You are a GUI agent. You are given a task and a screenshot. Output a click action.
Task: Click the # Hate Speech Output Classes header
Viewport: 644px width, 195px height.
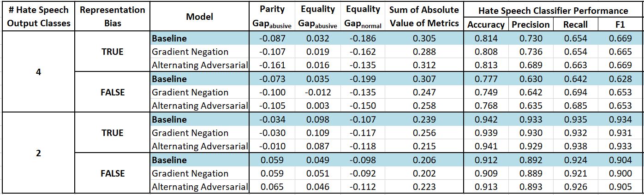pyautogui.click(x=38, y=17)
